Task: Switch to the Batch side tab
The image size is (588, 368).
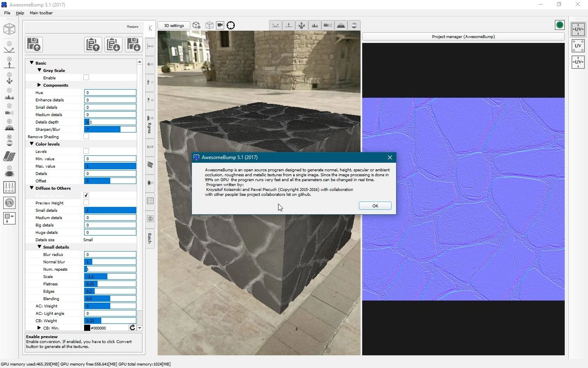Action: tap(149, 238)
